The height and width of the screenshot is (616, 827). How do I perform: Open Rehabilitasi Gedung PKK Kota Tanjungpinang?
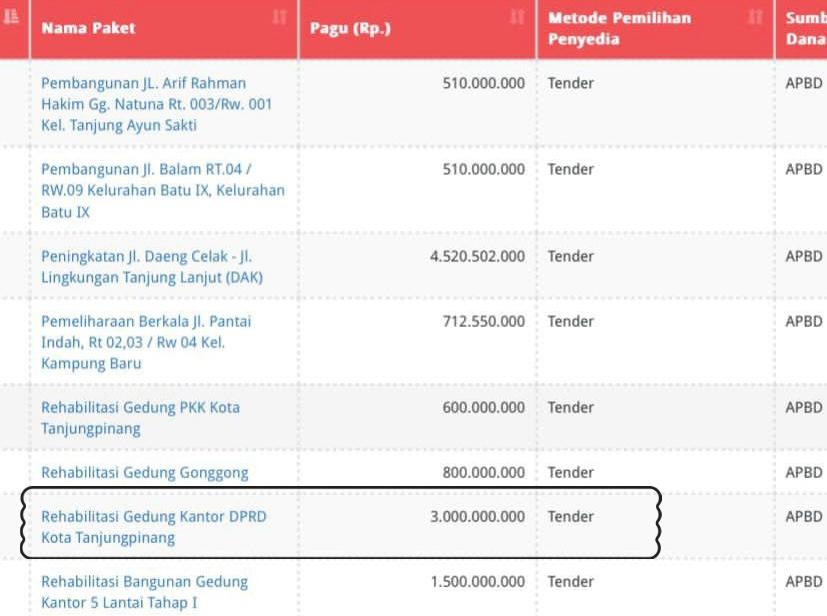tap(140, 418)
